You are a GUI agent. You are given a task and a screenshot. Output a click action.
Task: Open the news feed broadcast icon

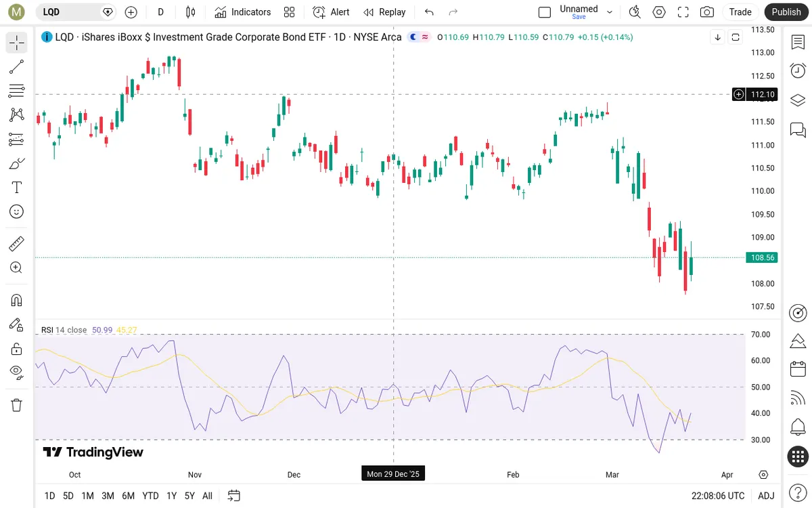click(x=798, y=398)
